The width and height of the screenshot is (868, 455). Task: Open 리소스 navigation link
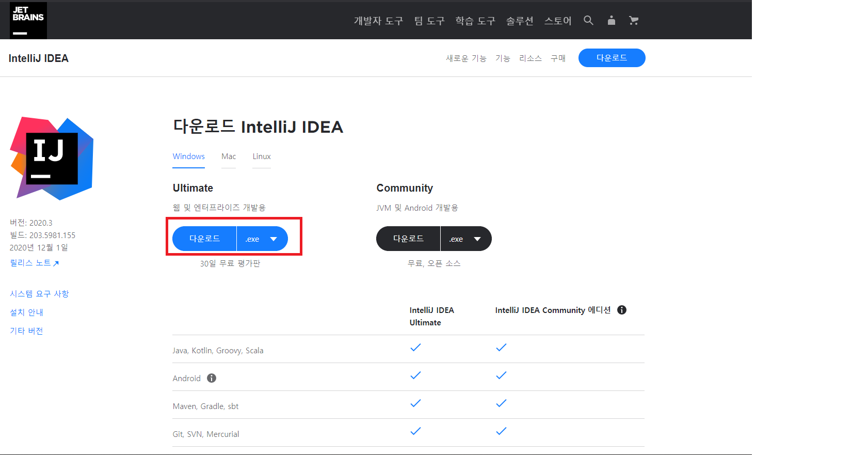tap(531, 58)
